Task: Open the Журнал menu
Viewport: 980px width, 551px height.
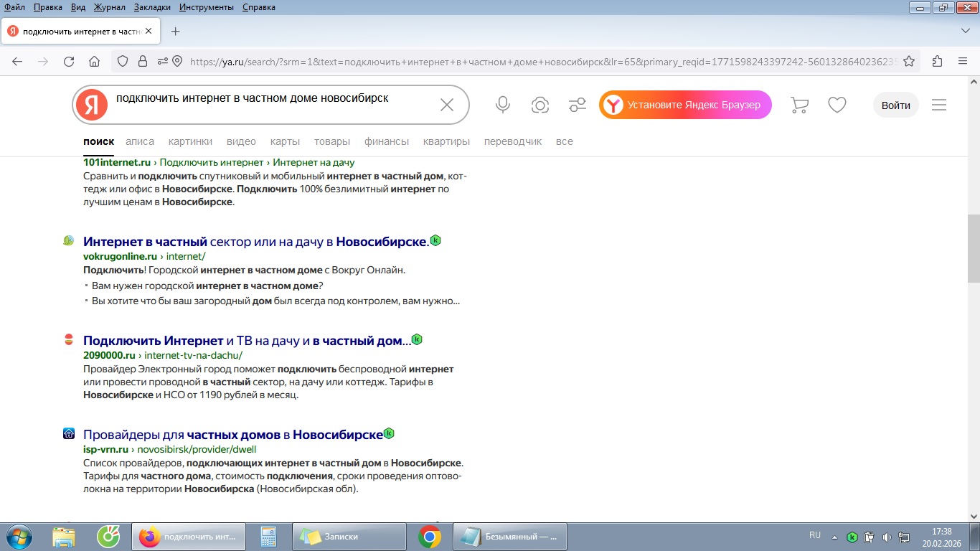Action: [109, 7]
